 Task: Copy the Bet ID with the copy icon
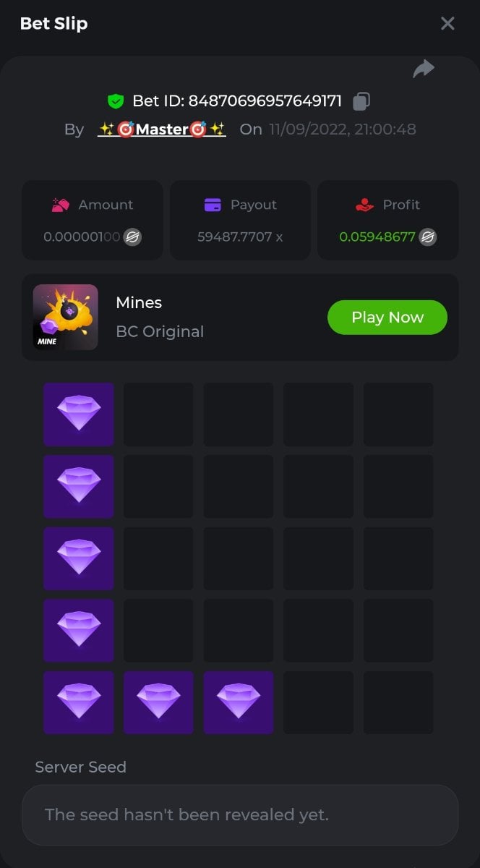tap(361, 101)
